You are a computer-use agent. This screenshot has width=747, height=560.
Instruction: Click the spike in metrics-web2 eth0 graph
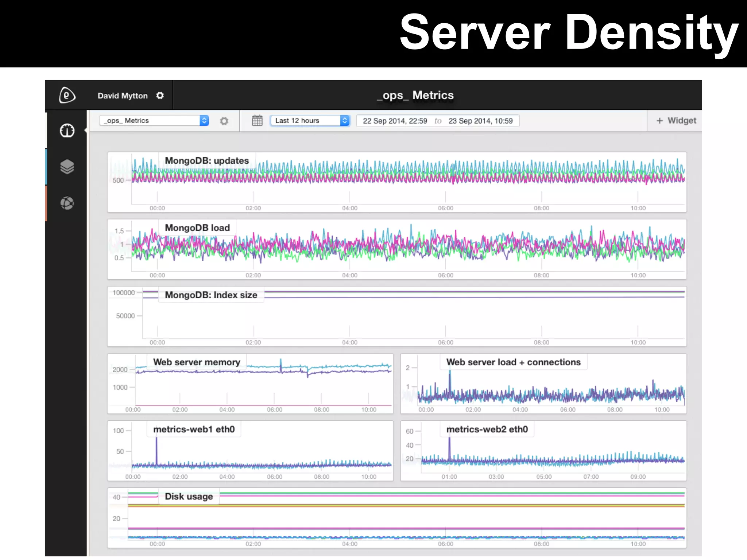449,448
